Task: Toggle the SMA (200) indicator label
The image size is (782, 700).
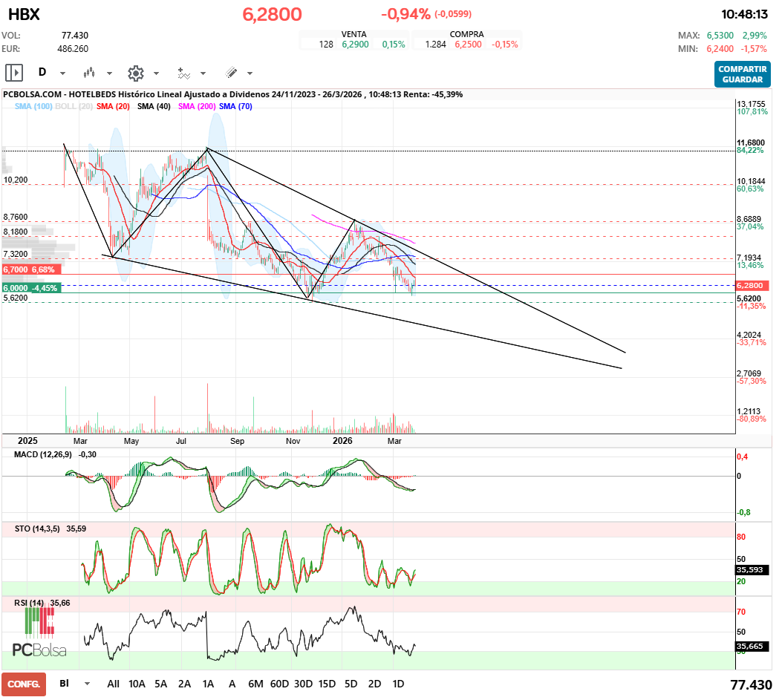Action: coord(197,107)
